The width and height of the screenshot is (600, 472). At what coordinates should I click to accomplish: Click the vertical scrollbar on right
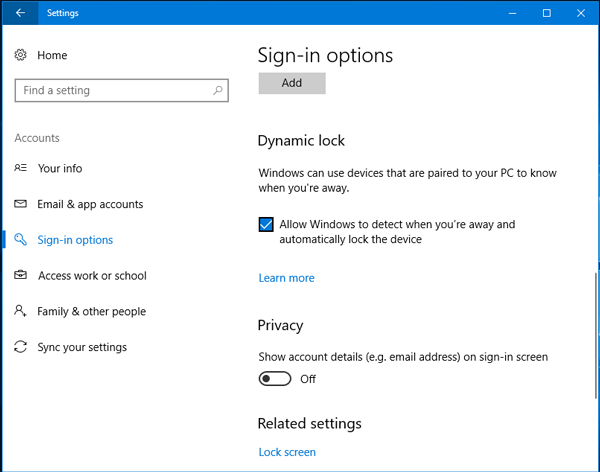pyautogui.click(x=595, y=335)
